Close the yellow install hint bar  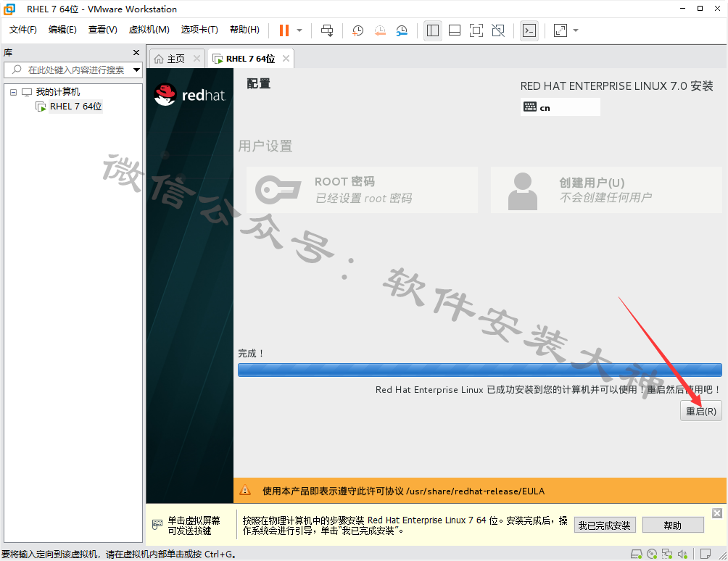tap(717, 512)
